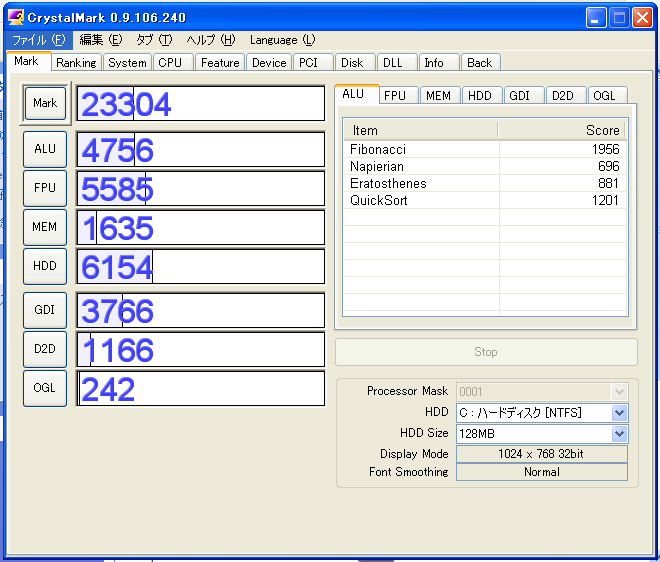The image size is (660, 562).
Task: Select the Back tab
Action: 480,63
